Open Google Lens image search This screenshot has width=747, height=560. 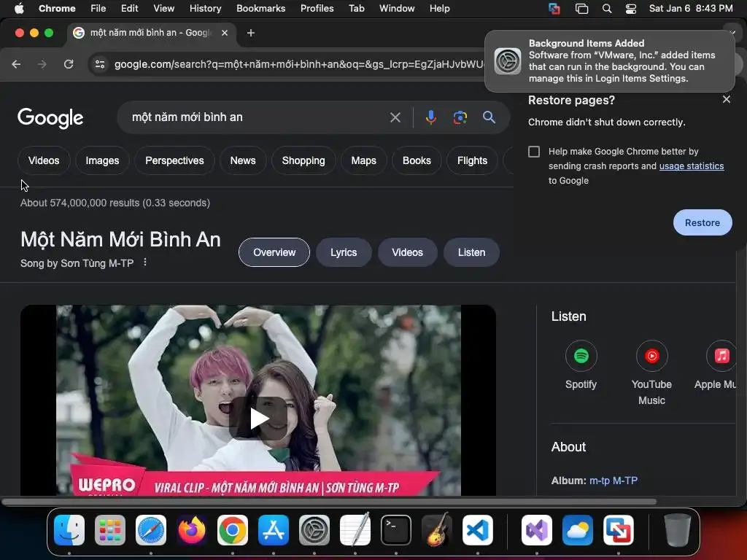tap(460, 117)
